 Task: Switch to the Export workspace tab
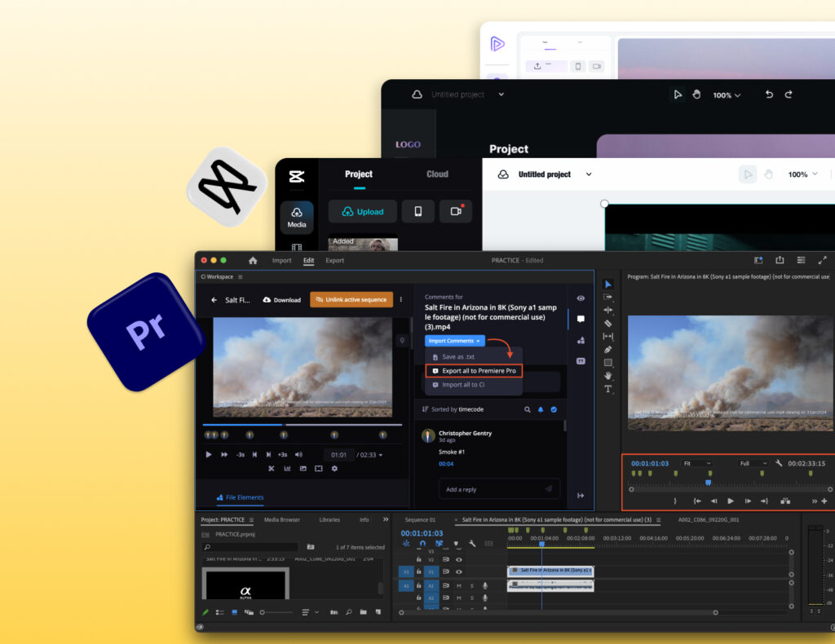(x=335, y=260)
